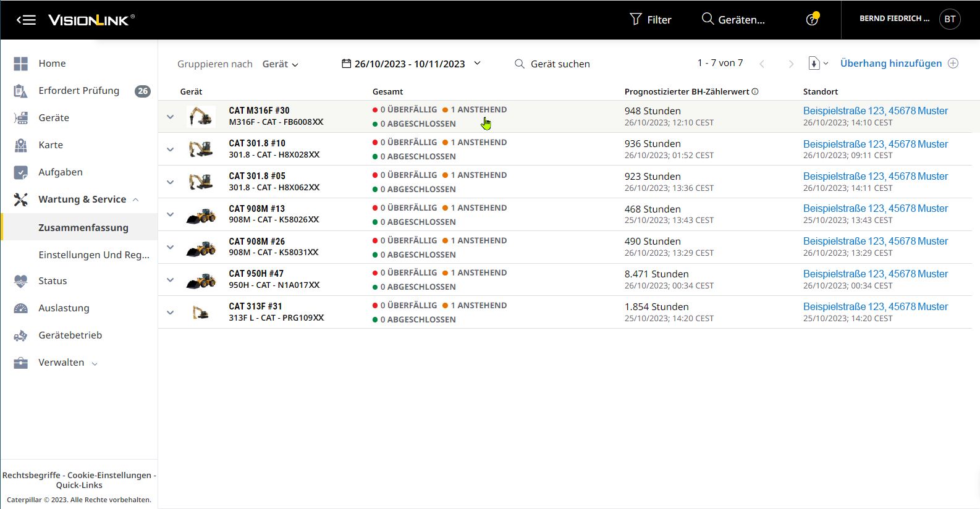Open the help question mark icon

point(812,20)
